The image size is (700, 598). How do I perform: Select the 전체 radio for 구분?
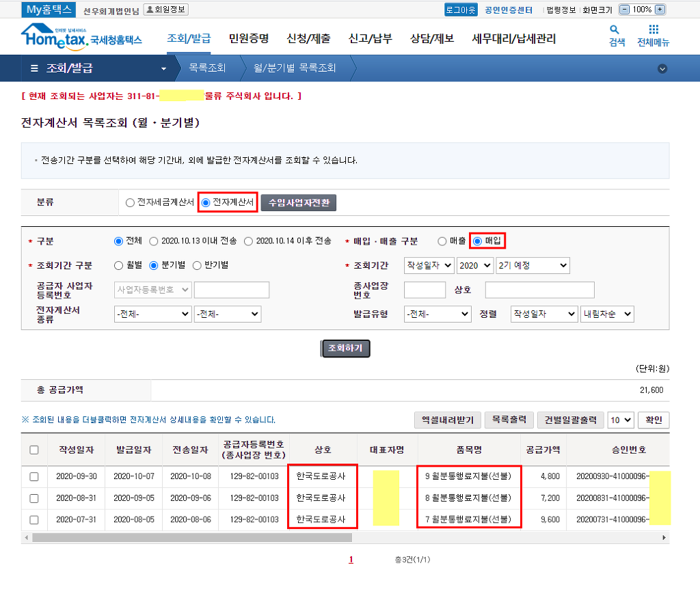tap(118, 241)
